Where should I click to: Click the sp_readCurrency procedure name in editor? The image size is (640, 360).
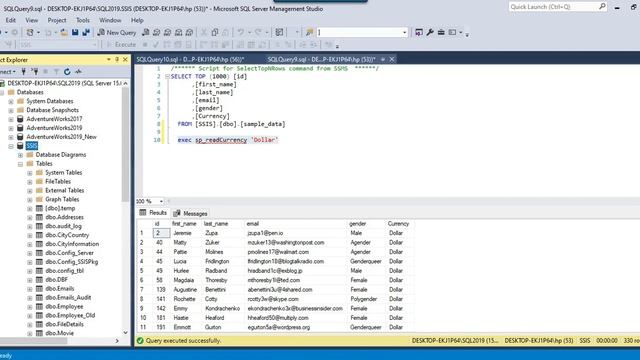[221, 140]
